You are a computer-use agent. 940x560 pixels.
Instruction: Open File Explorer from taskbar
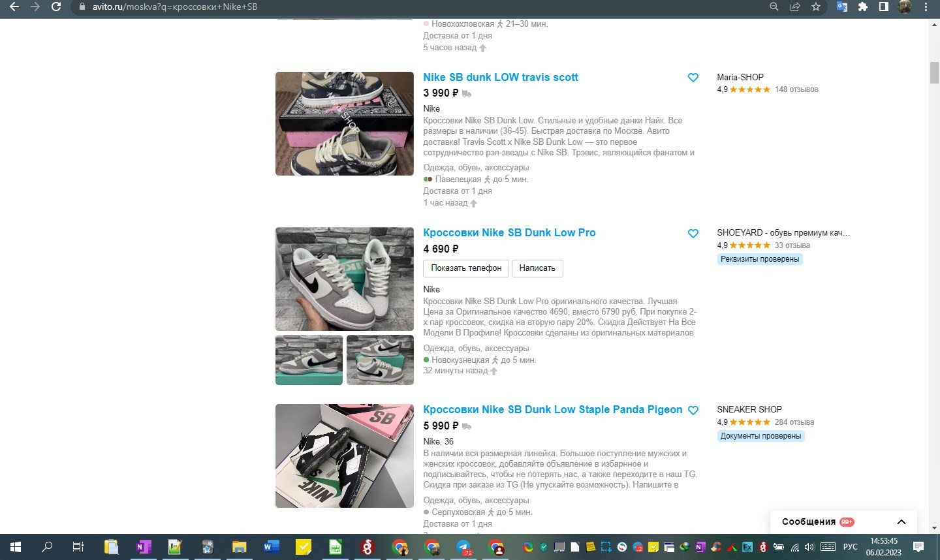coord(240,547)
